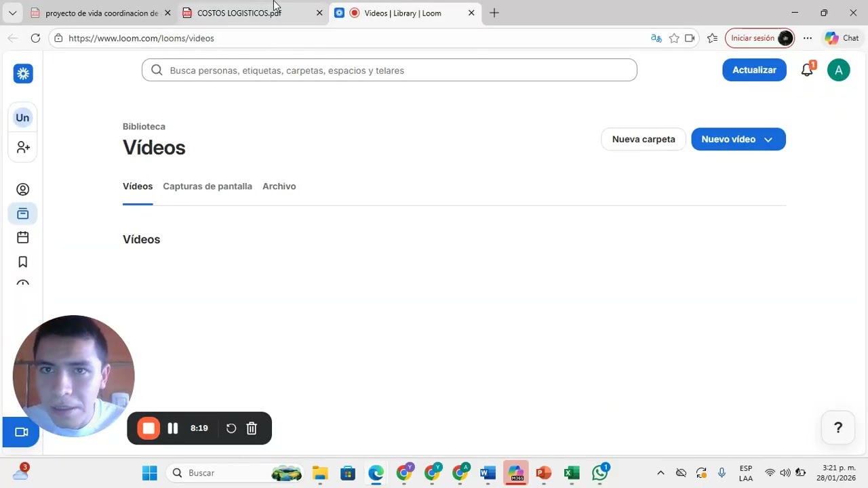Open Microsoft Edge in the taskbar
868x488 pixels.
pyautogui.click(x=376, y=473)
